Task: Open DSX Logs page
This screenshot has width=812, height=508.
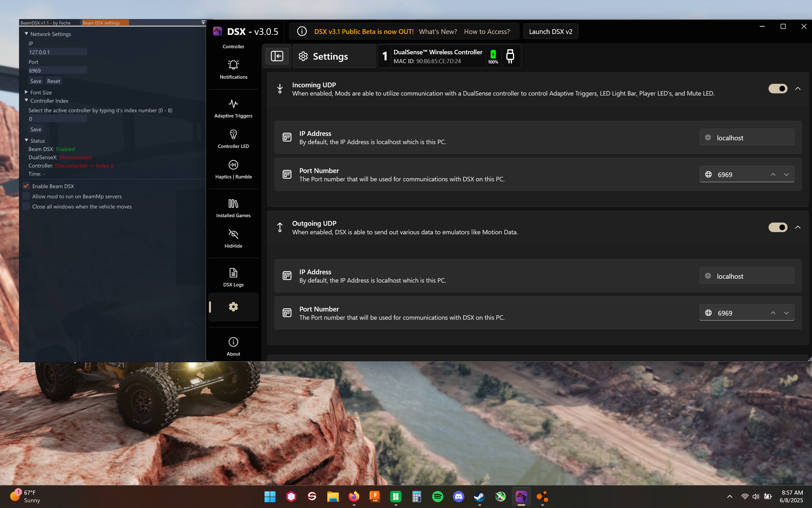Action: 233,277
